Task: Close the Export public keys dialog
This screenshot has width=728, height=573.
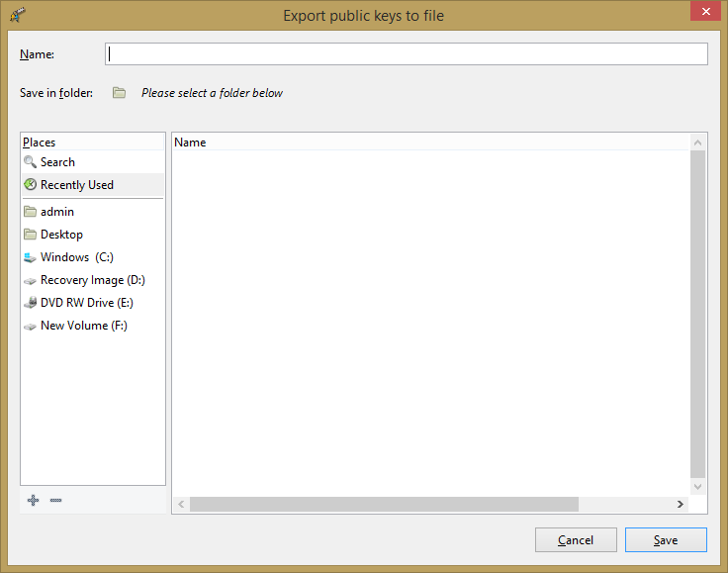Action: click(702, 14)
